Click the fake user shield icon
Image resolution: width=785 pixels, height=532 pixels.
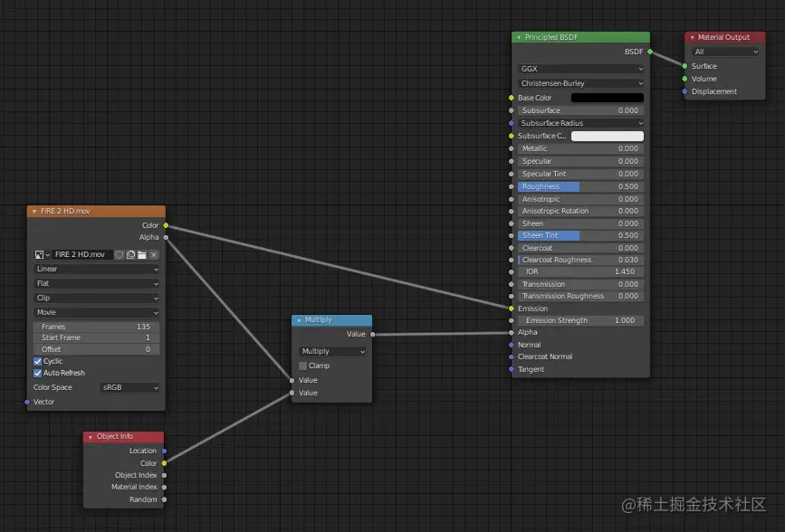[120, 255]
